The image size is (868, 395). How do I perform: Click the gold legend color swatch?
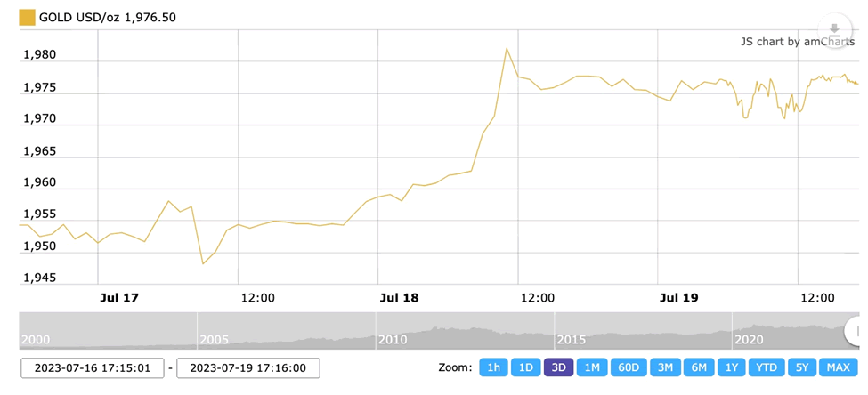coord(28,17)
